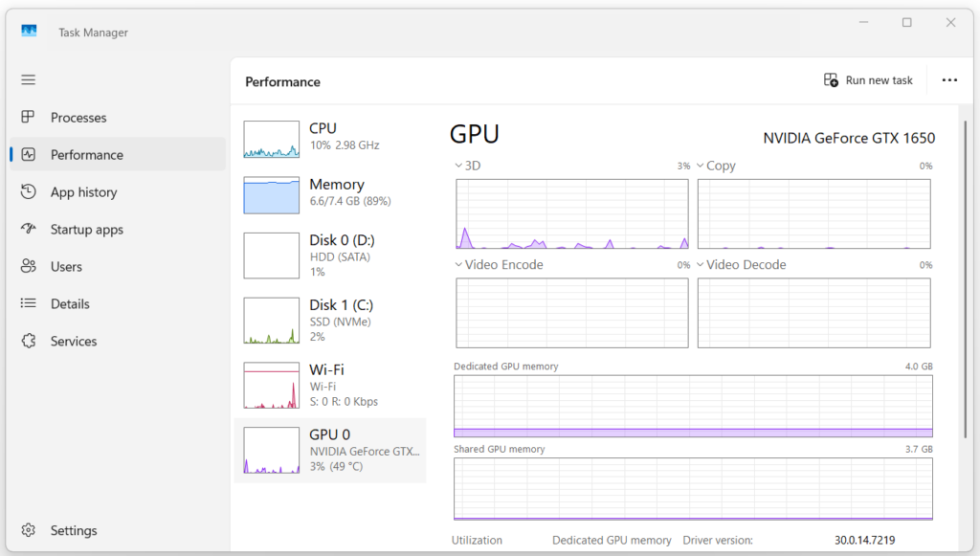The image size is (980, 556).
Task: Click the GPU 0 resource title
Action: coord(330,434)
